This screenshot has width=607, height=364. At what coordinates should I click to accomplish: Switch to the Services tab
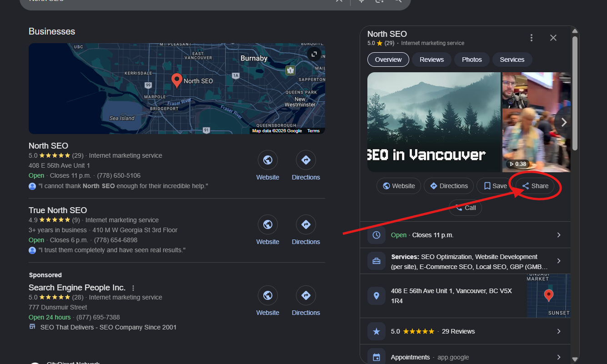pyautogui.click(x=512, y=60)
